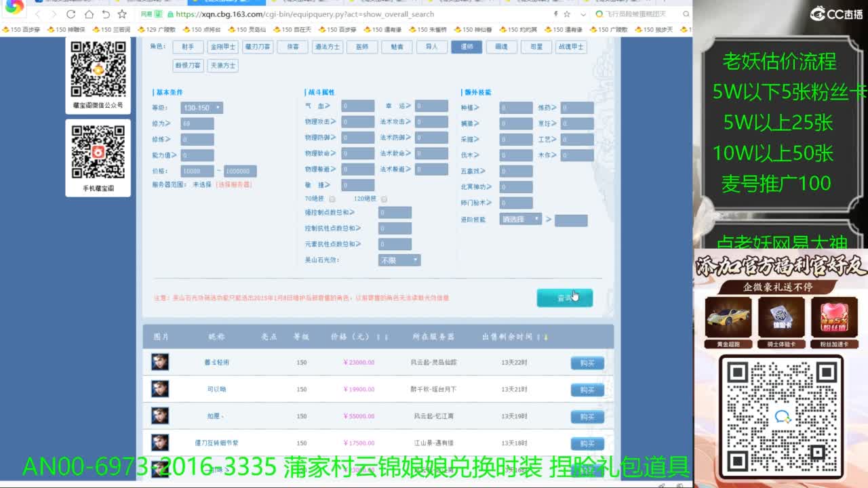
Task: Click the 粉丝加速卡 icon
Action: click(x=833, y=317)
